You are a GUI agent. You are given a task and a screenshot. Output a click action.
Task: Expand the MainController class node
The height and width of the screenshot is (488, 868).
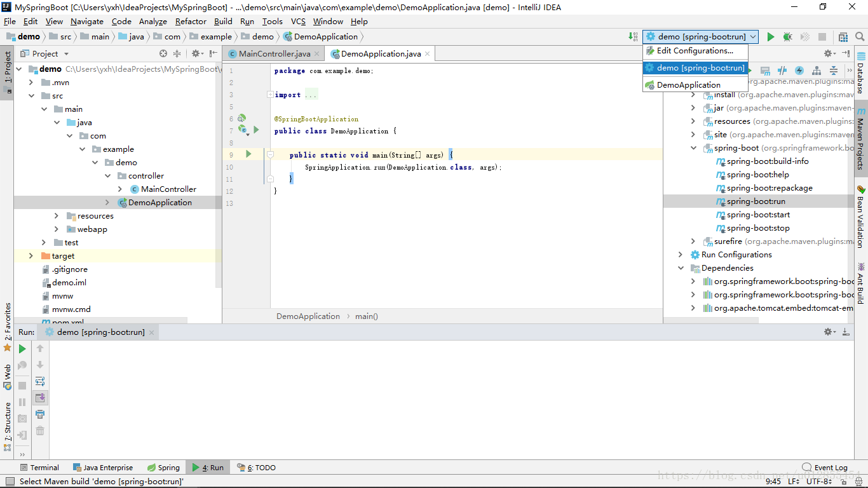tap(120, 189)
